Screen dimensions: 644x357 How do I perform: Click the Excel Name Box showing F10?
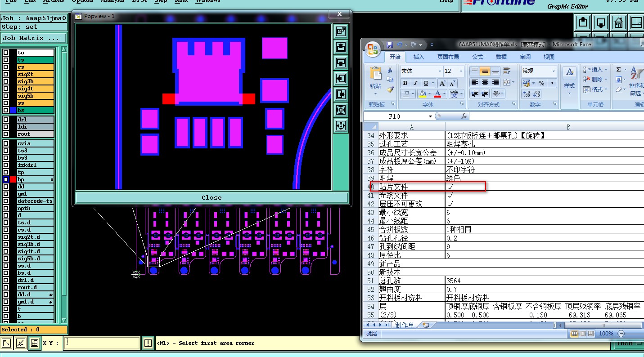pyautogui.click(x=395, y=116)
